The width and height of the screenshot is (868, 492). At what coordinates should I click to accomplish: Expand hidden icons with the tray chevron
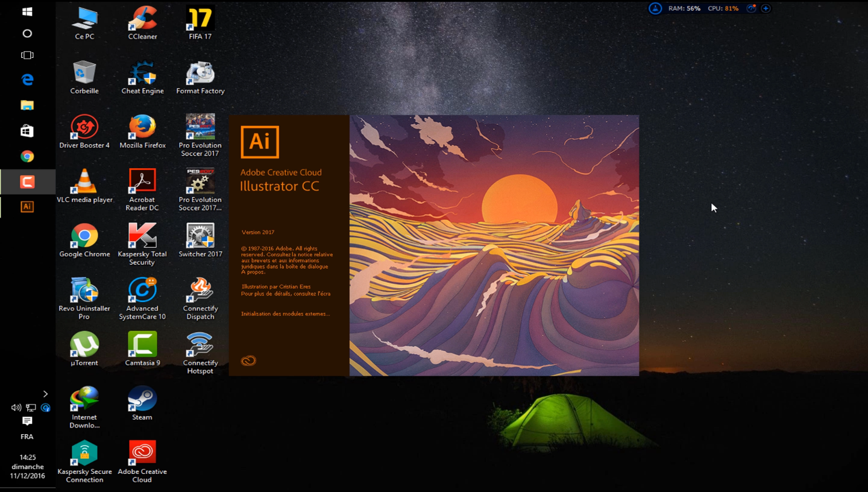(45, 394)
